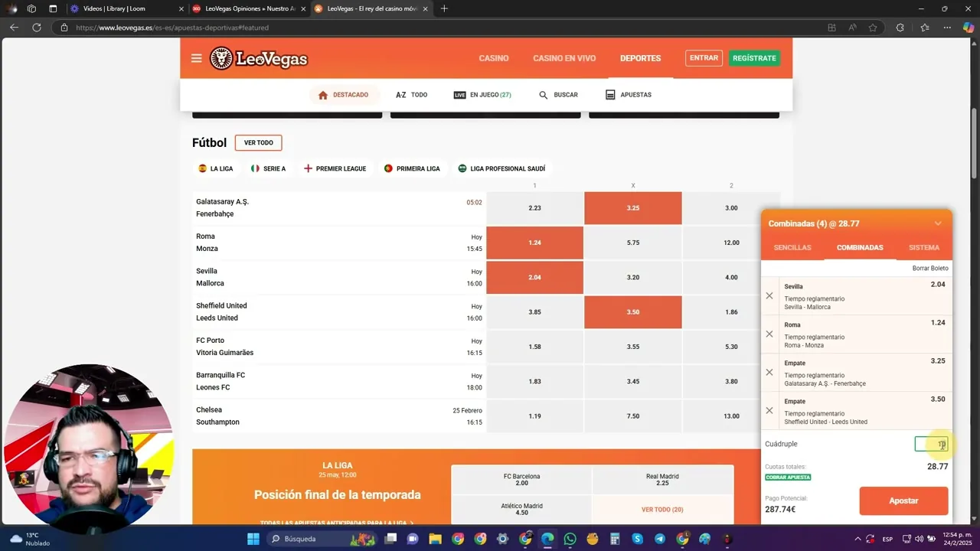Select FC Barcelona 2.00 in La Liga outright
The width and height of the screenshot is (980, 551).
pos(521,480)
